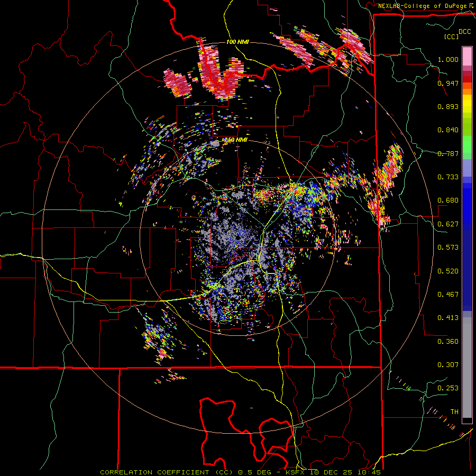Click the 0.520 legend value
The width and height of the screenshot is (476, 476).
pos(448,271)
